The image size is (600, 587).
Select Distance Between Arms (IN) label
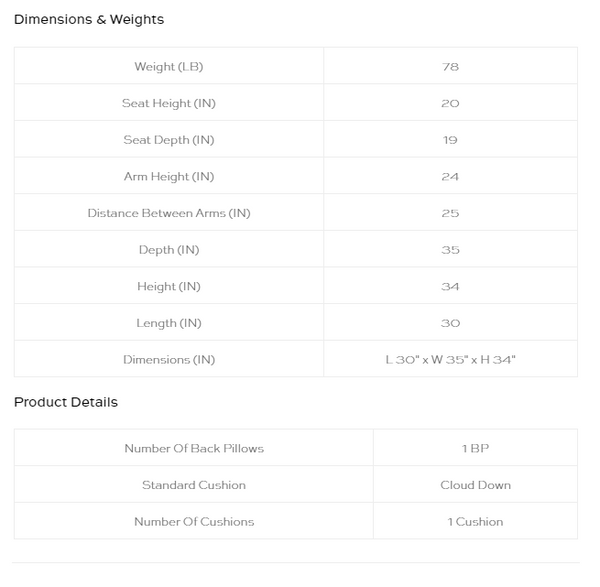[169, 213]
